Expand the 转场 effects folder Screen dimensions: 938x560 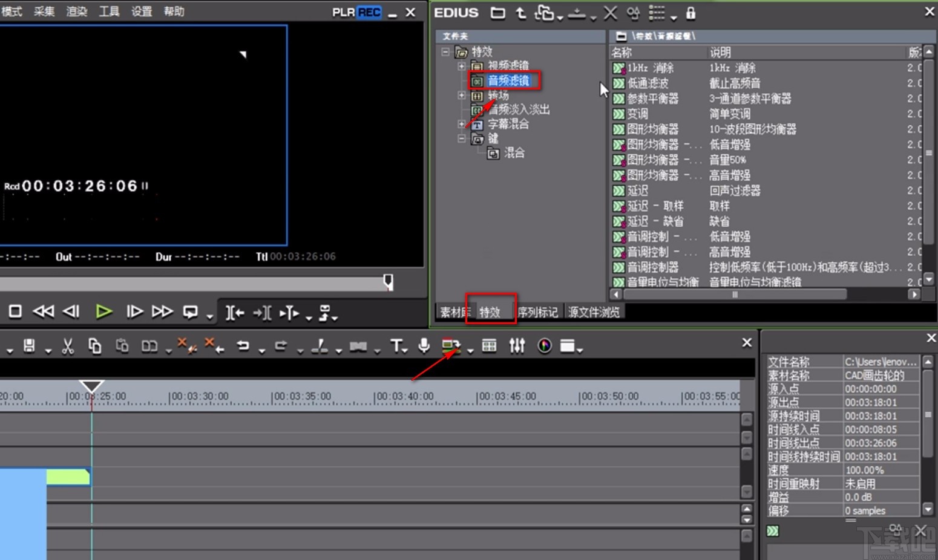(462, 95)
